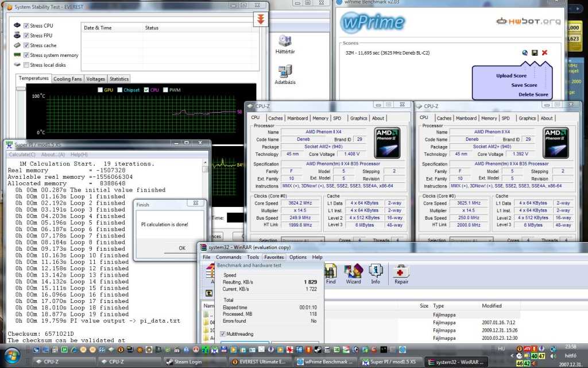Open the SPD tab in right CPU-Z

coord(505,118)
